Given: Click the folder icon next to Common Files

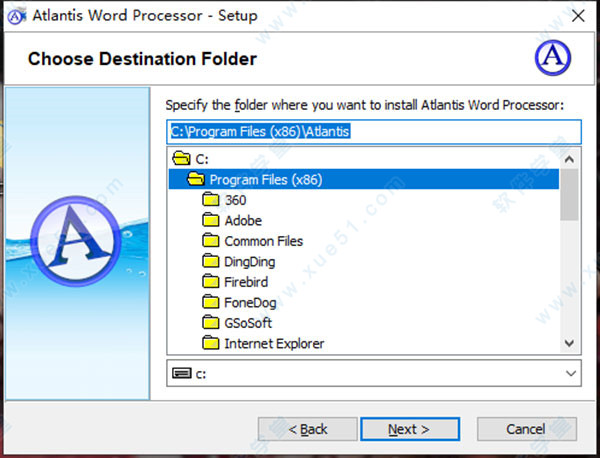Looking at the screenshot, I should 210,241.
